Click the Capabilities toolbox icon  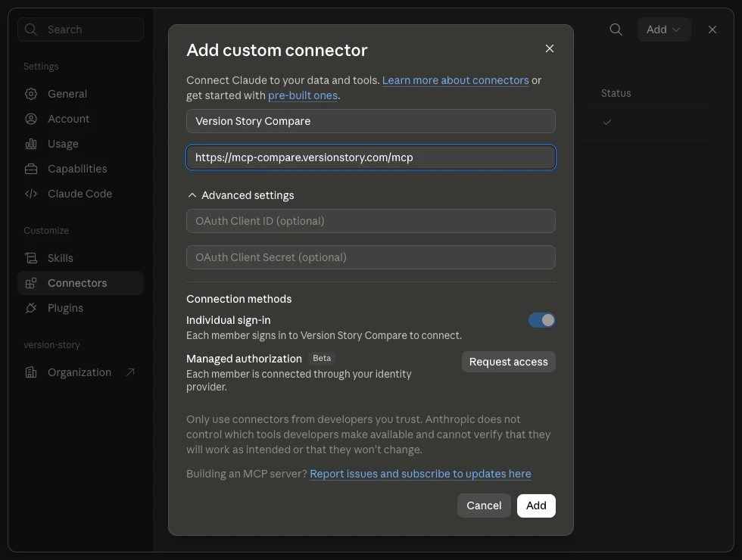tap(31, 169)
